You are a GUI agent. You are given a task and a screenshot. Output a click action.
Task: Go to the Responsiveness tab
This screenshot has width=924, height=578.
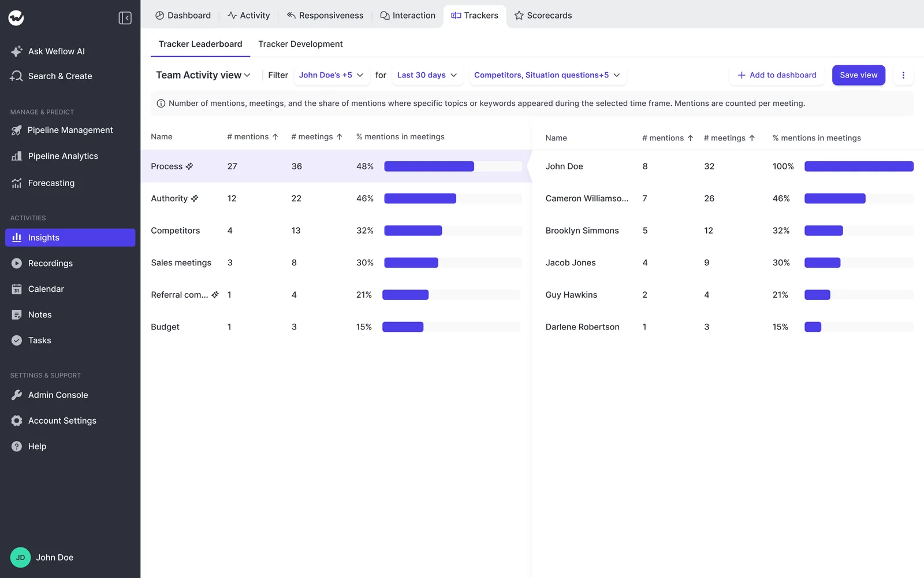[x=325, y=16]
